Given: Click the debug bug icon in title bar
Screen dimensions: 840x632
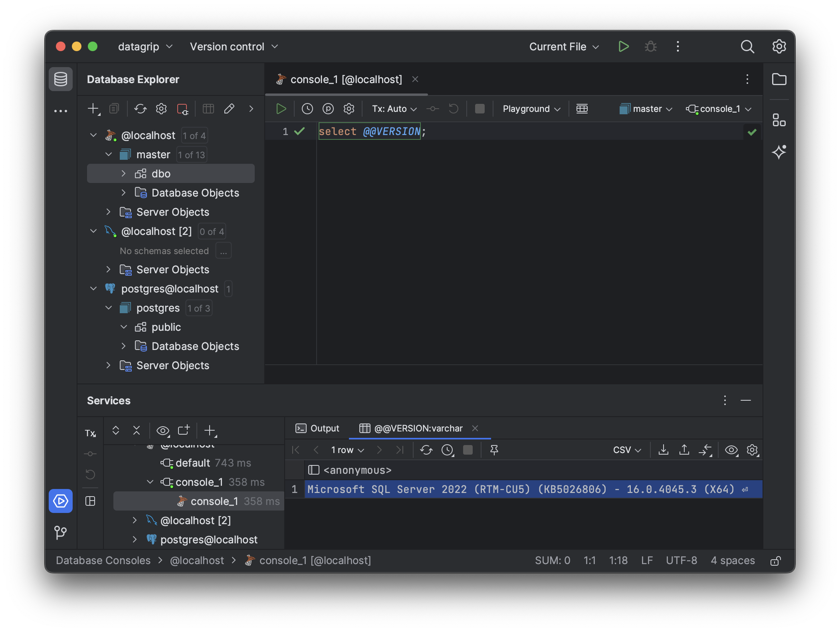Looking at the screenshot, I should 651,47.
